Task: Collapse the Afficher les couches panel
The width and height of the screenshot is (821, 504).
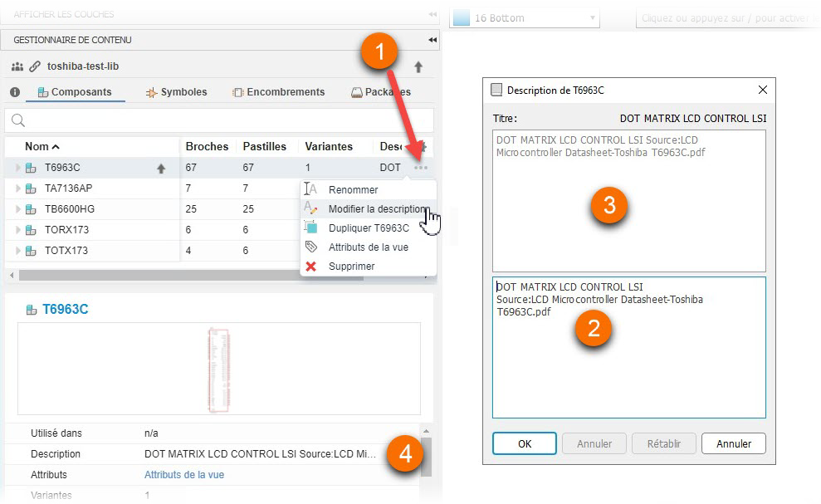Action: 432,14
